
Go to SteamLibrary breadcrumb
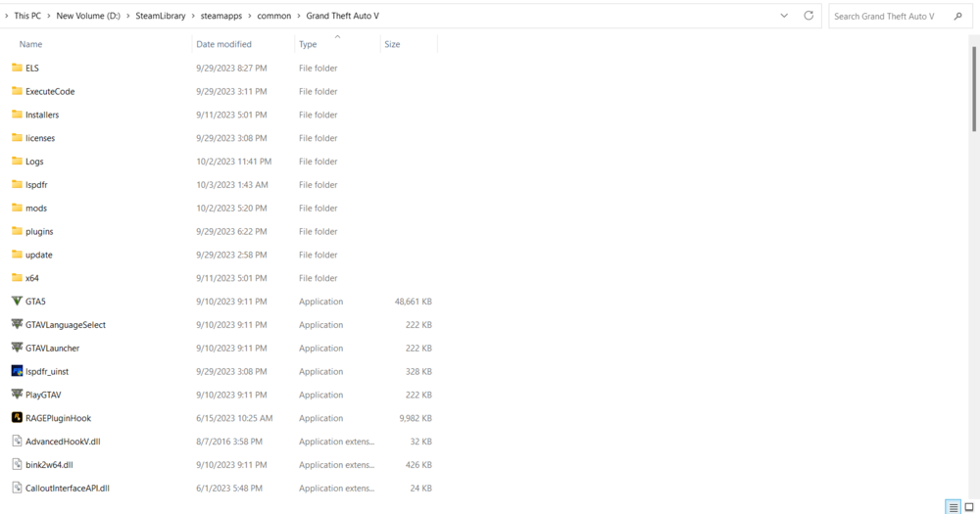pos(161,16)
